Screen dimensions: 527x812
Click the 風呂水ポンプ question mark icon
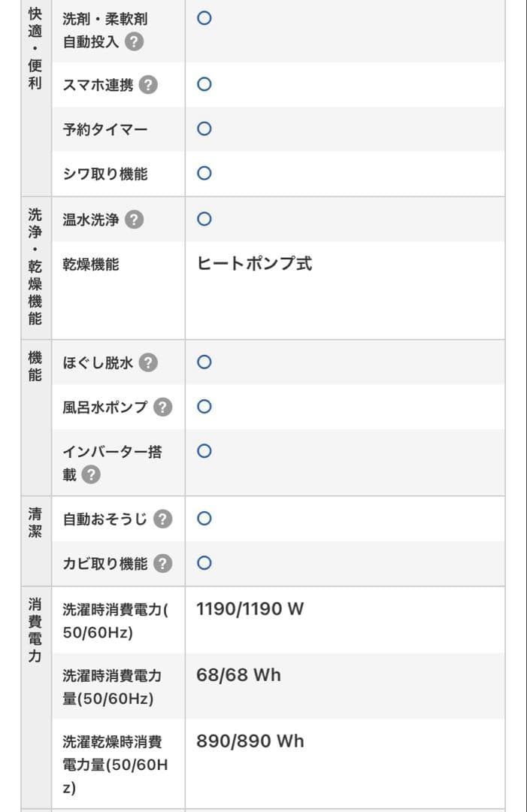(x=162, y=408)
